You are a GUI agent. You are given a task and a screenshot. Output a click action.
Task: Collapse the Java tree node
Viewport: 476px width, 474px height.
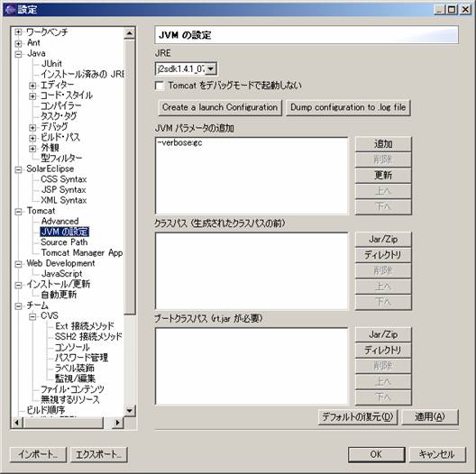(18, 54)
